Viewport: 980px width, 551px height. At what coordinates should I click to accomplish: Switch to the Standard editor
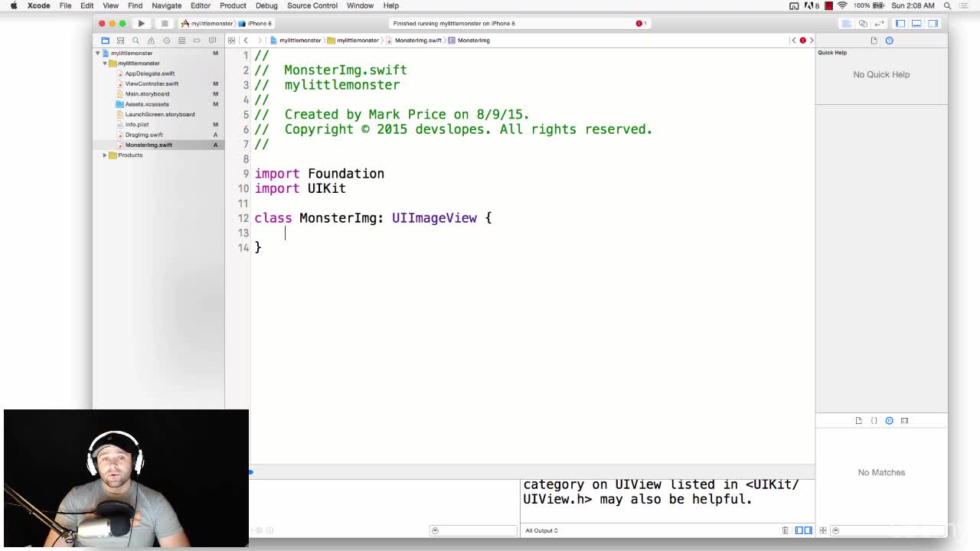847,24
